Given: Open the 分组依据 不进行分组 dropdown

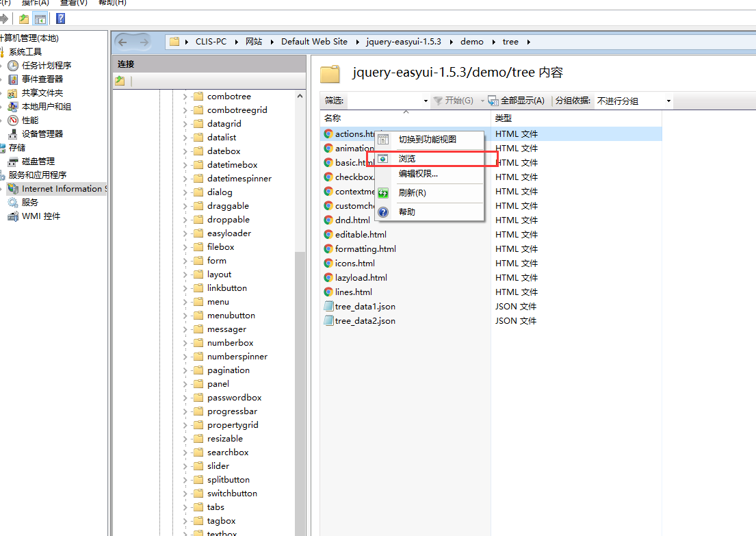Looking at the screenshot, I should pos(634,101).
